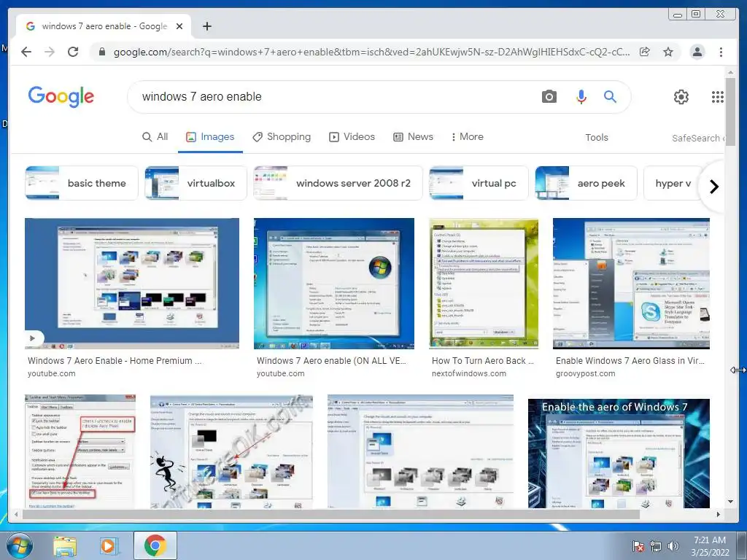Click the 'Windows 7 Aero enable (ON ALL VE' title link
The image size is (747, 560).
pos(331,361)
